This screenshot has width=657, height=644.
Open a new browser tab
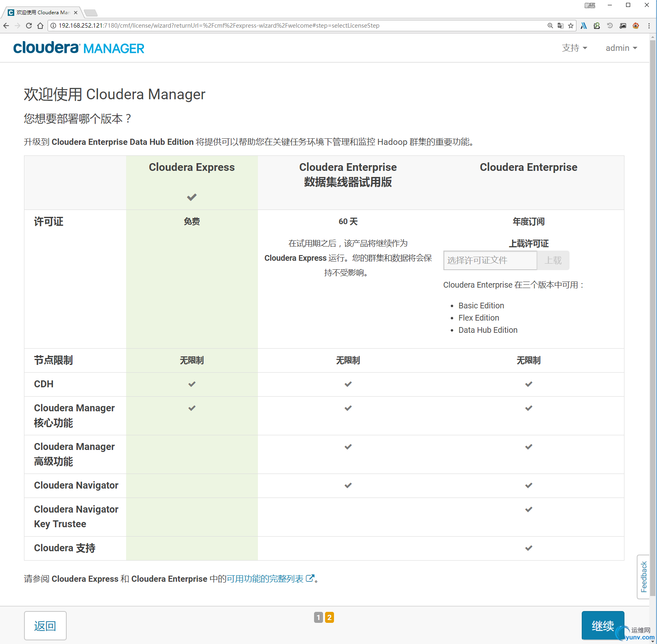(90, 13)
